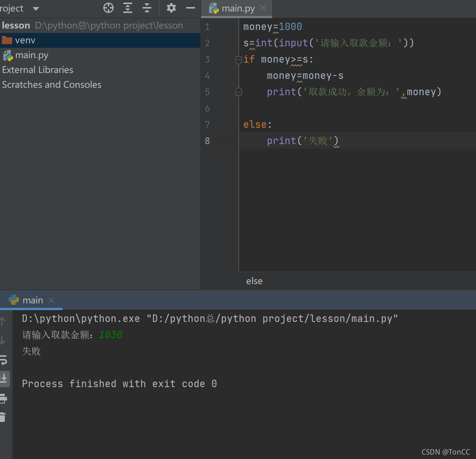Click the empty line 6 in the editor
The height and width of the screenshot is (459, 476).
coord(357,108)
